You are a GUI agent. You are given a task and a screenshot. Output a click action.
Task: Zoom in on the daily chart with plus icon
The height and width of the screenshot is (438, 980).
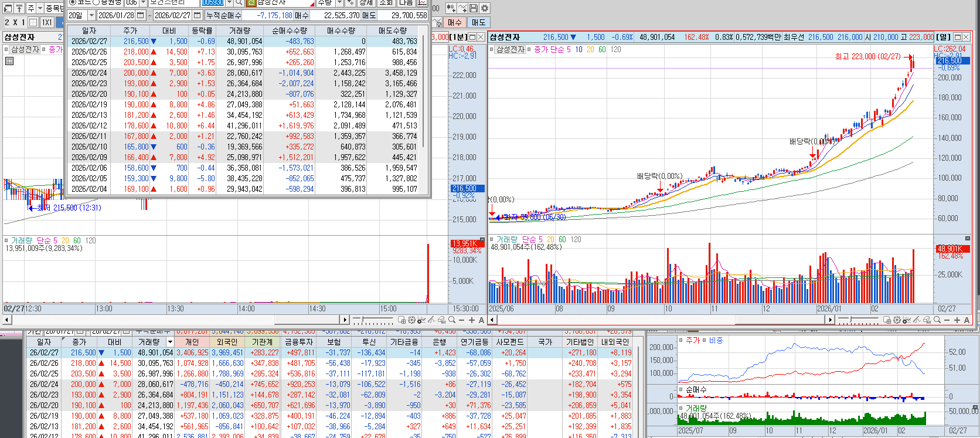(957, 320)
